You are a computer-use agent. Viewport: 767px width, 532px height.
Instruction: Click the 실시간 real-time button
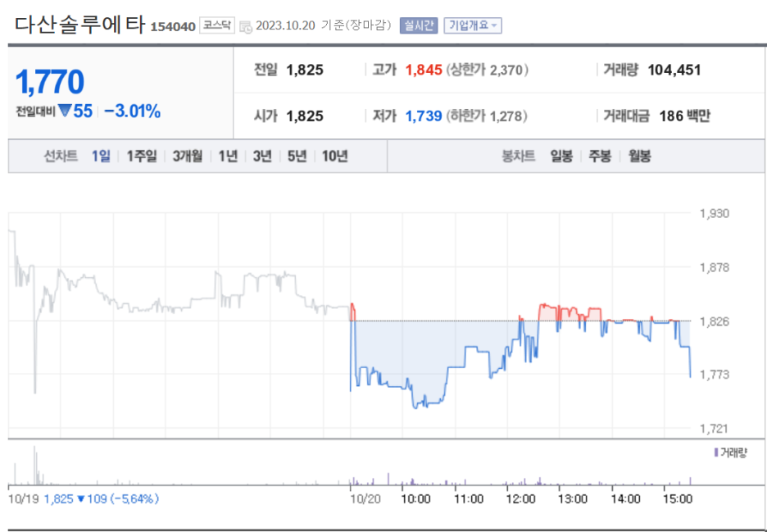pos(419,25)
